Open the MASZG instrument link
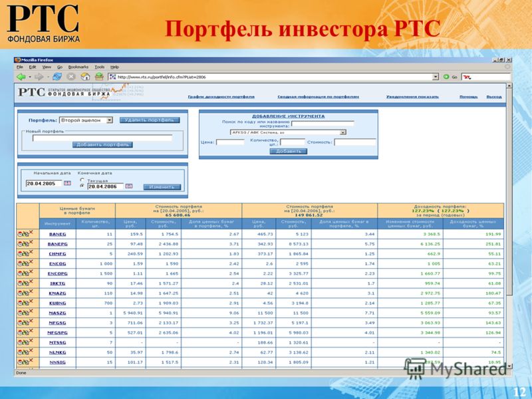532x399 pixels. pos(57,313)
